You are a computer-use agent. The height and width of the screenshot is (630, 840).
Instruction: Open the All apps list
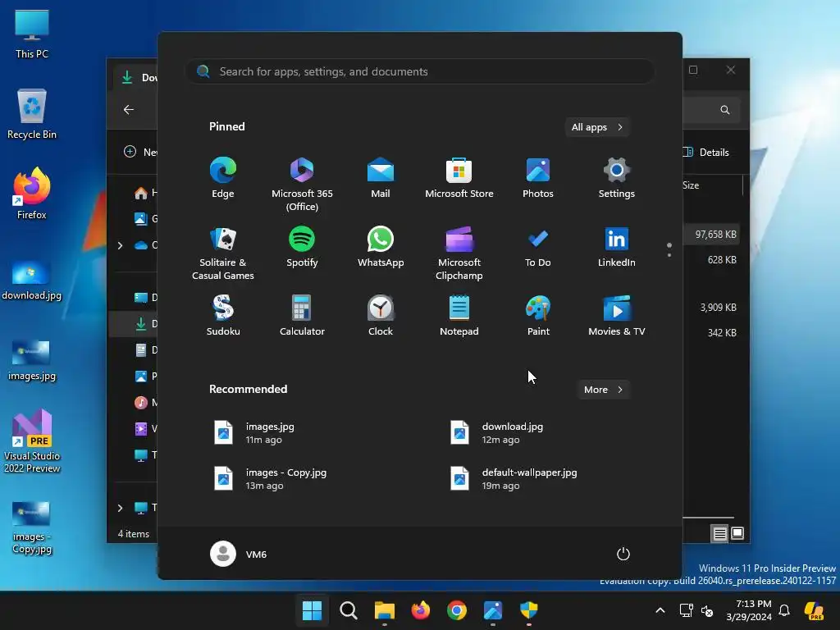point(597,127)
